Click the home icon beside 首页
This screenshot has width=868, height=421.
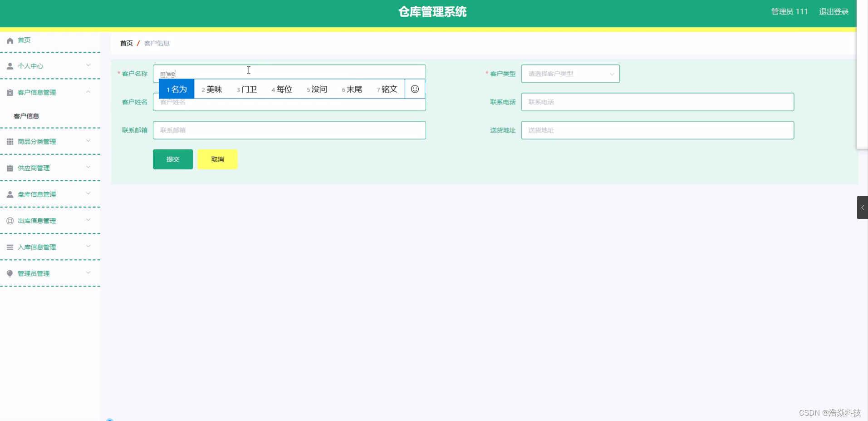pos(10,40)
